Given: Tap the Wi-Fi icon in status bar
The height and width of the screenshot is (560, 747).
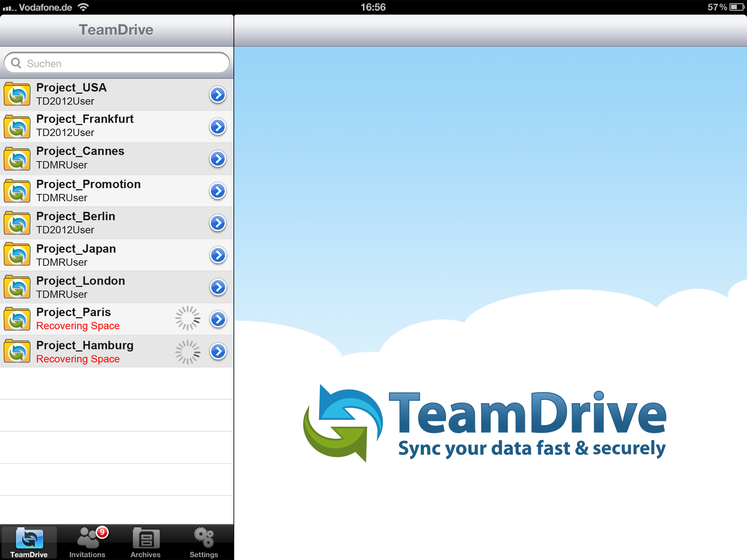Looking at the screenshot, I should [84, 7].
